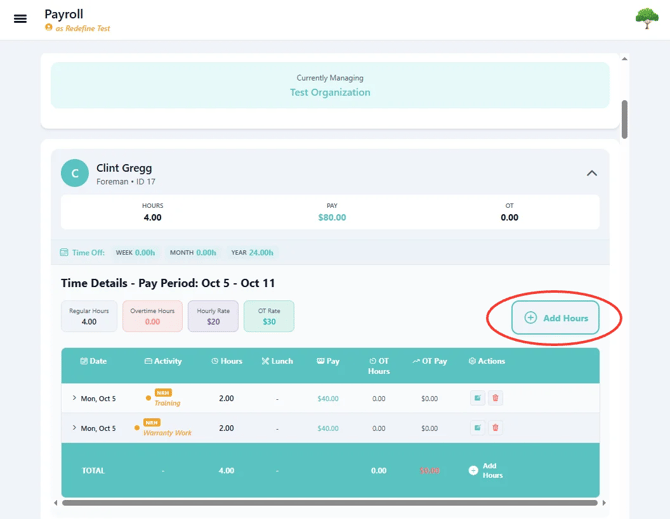The width and height of the screenshot is (670, 519).
Task: Click the Hourly Rate $20 badge
Action: click(213, 316)
